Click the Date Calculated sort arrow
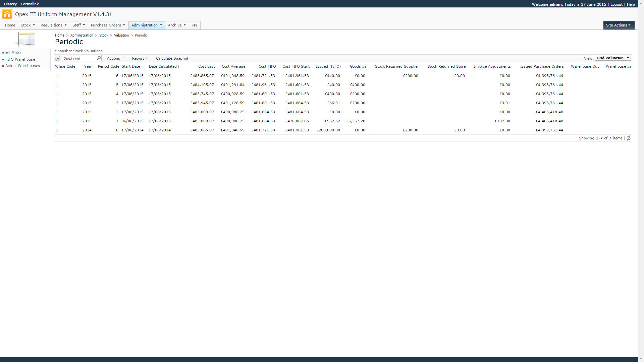 coord(178,67)
